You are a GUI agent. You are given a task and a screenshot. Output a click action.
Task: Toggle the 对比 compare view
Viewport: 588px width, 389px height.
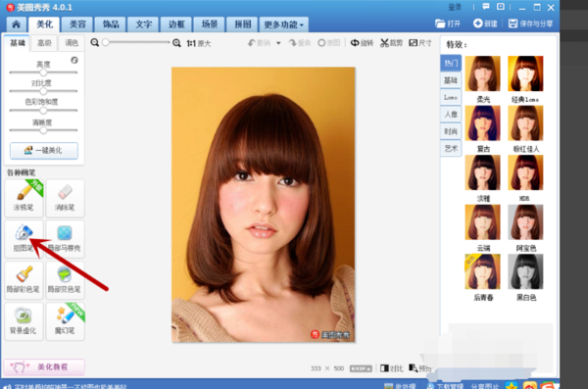[391, 368]
